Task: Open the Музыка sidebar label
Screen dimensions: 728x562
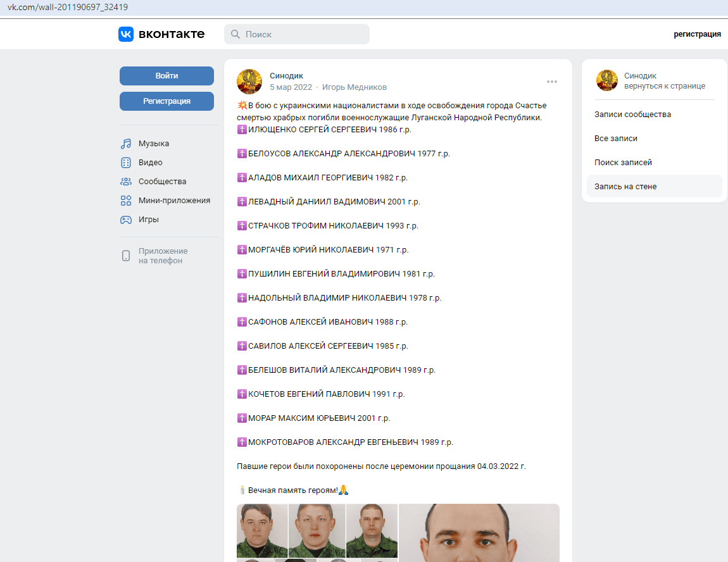Action: pos(154,144)
